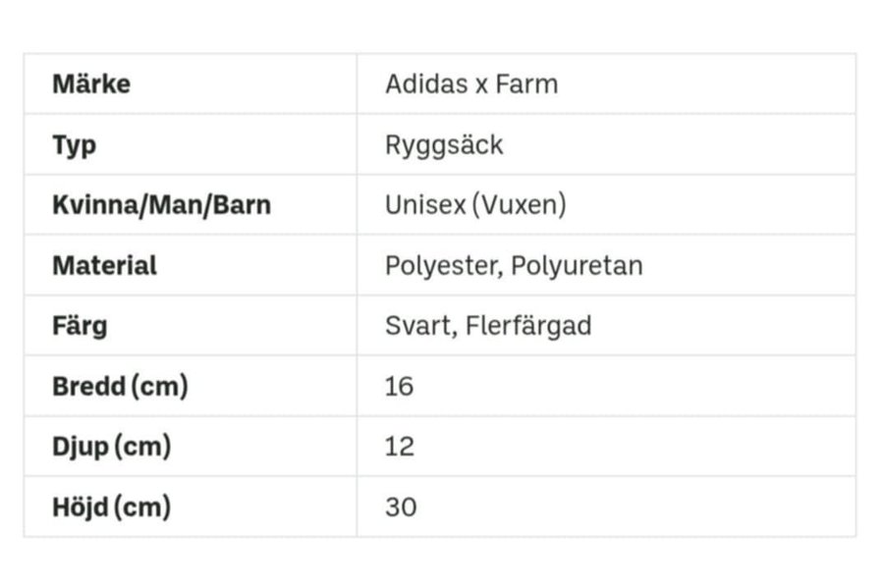Select the Ryggsäck type value
Viewport: 884px width, 588px height.
point(444,145)
